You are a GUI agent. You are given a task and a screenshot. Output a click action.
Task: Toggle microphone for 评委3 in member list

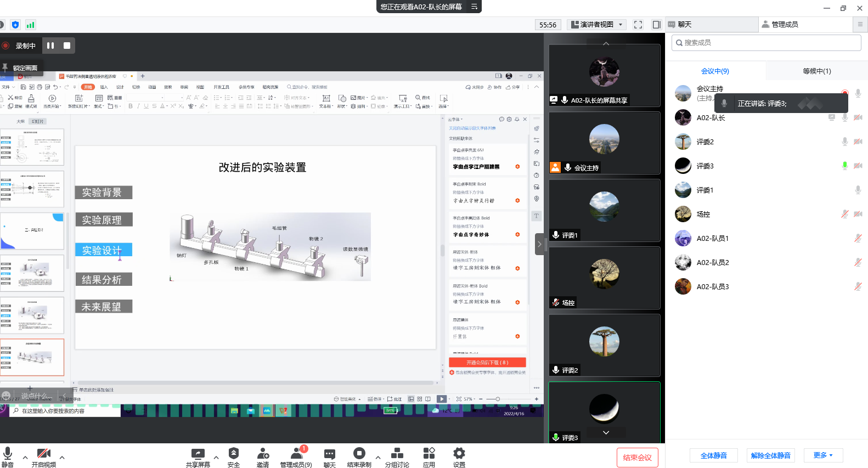(845, 166)
